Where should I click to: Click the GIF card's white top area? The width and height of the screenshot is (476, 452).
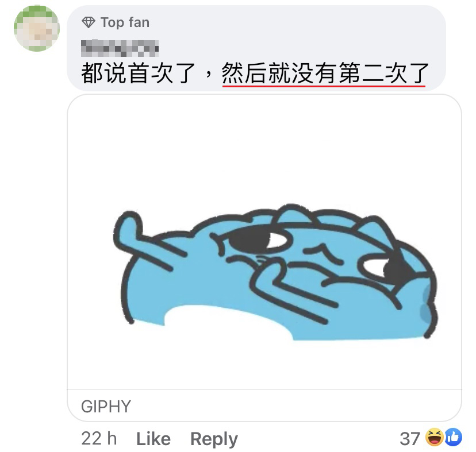264,146
